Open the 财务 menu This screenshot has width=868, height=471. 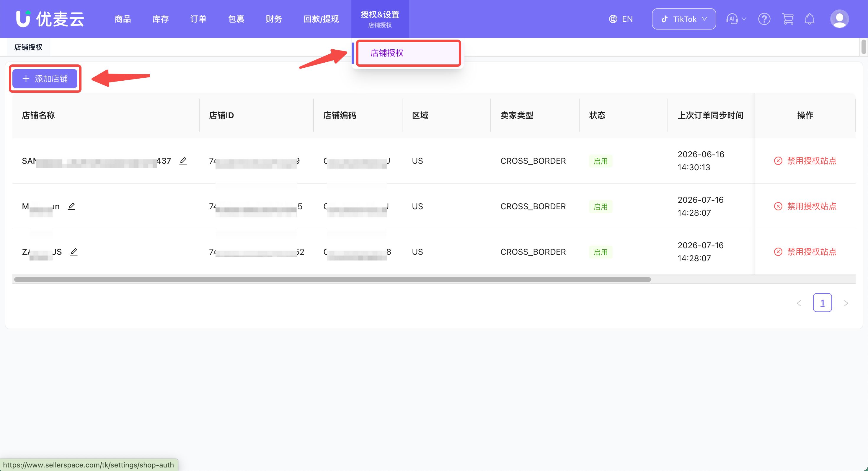pyautogui.click(x=274, y=19)
